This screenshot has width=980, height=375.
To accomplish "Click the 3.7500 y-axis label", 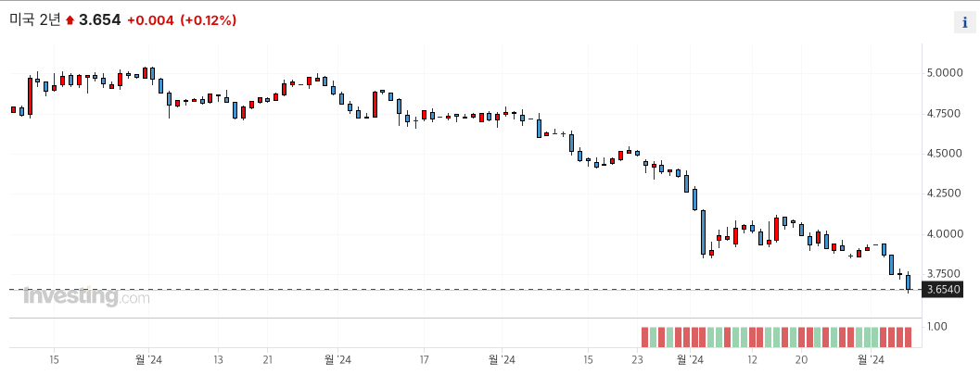I will 947,274.
